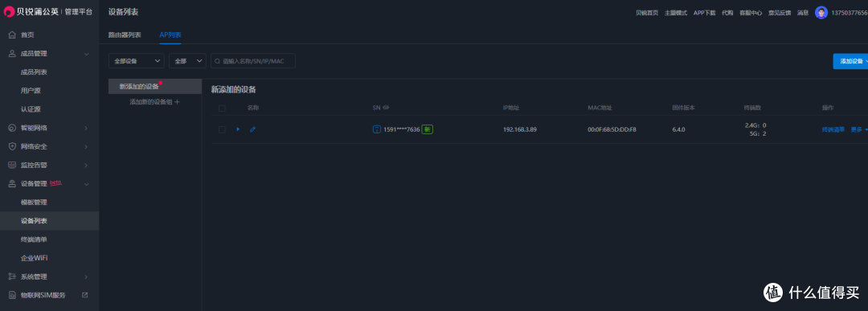Click the 添加设备 button
This screenshot has width=868, height=311.
click(x=851, y=61)
